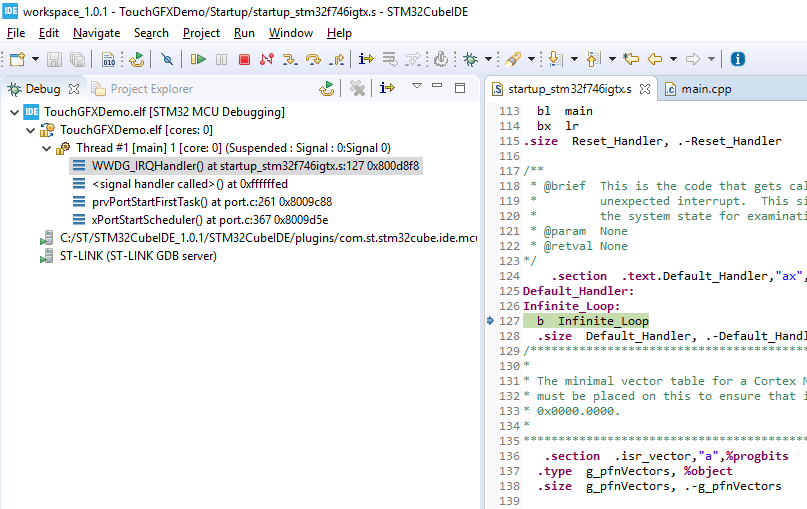Screen dimensions: 807x509
Task: Click the Drop to Frame icon
Action: (x=390, y=59)
